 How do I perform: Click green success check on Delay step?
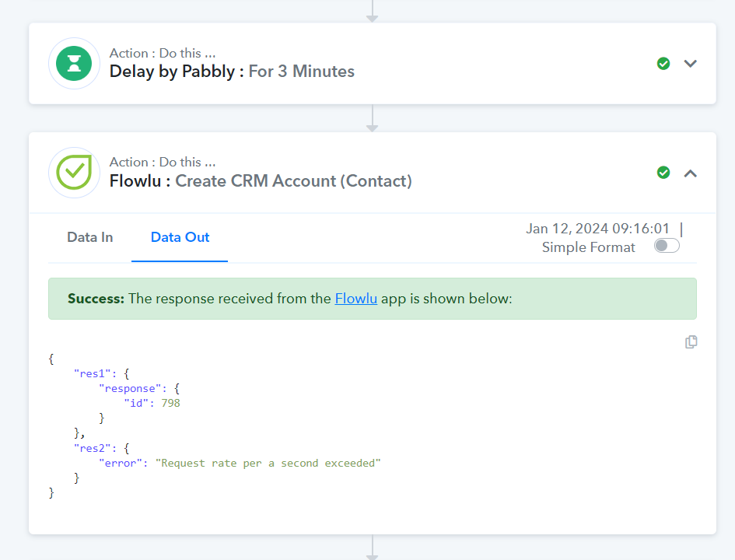pos(663,63)
